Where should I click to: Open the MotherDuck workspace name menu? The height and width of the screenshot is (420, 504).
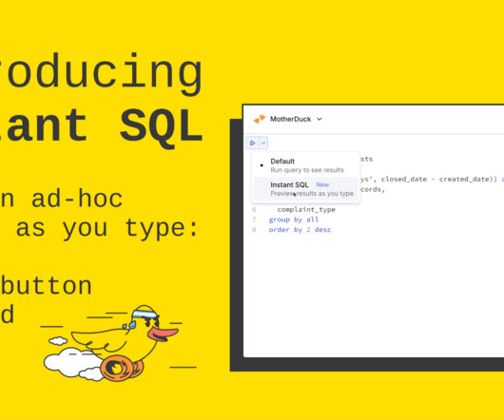(291, 119)
